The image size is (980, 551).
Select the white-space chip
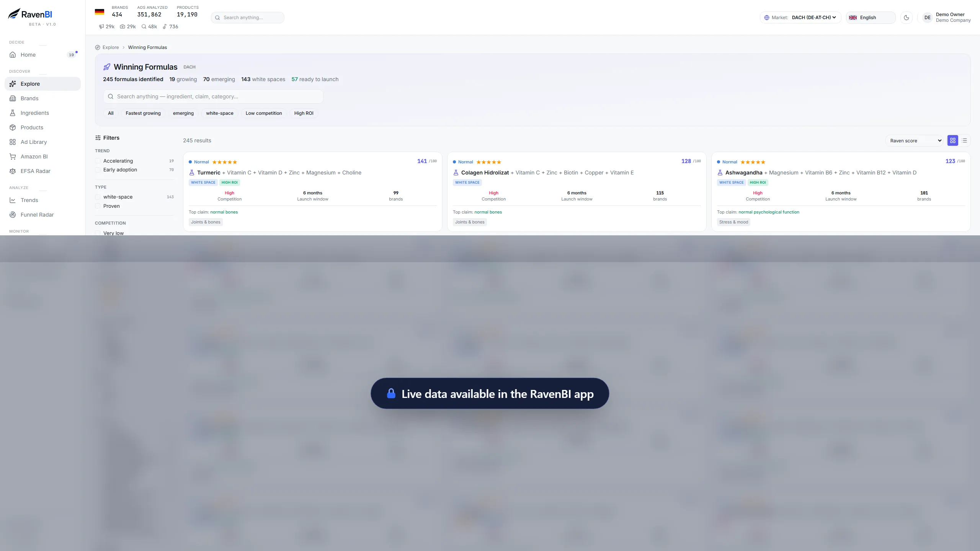point(220,113)
